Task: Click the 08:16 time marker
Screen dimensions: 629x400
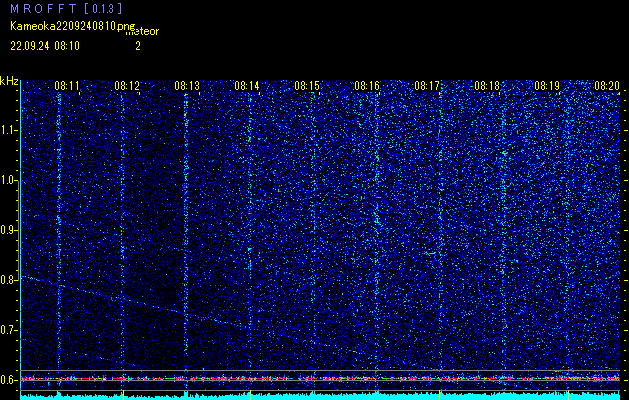Action: pyautogui.click(x=367, y=85)
